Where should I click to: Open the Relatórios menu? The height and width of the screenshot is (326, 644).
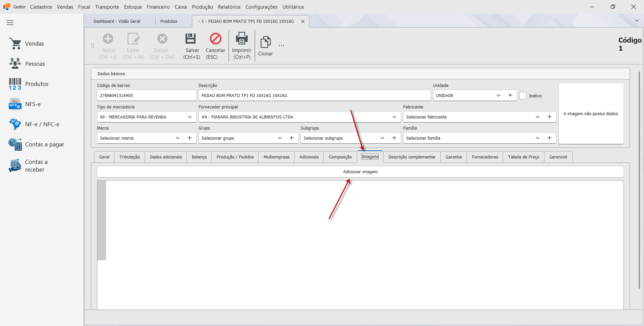coord(229,7)
